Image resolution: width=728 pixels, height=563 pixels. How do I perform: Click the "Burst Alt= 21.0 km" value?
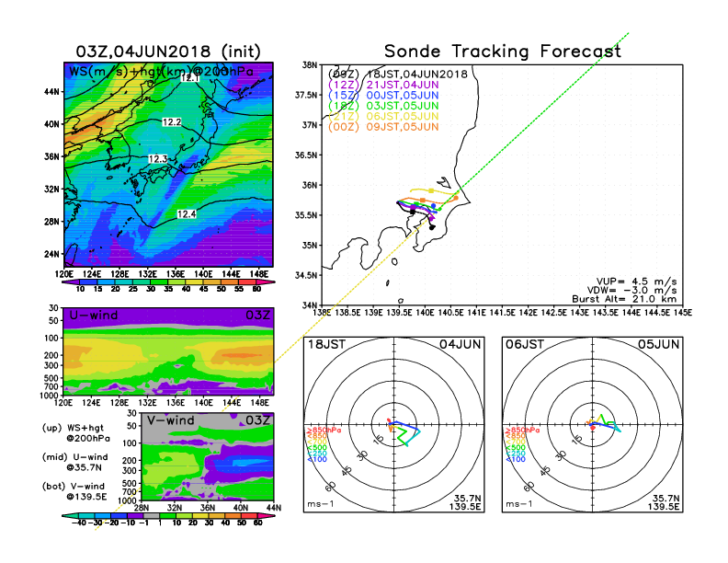(x=624, y=299)
